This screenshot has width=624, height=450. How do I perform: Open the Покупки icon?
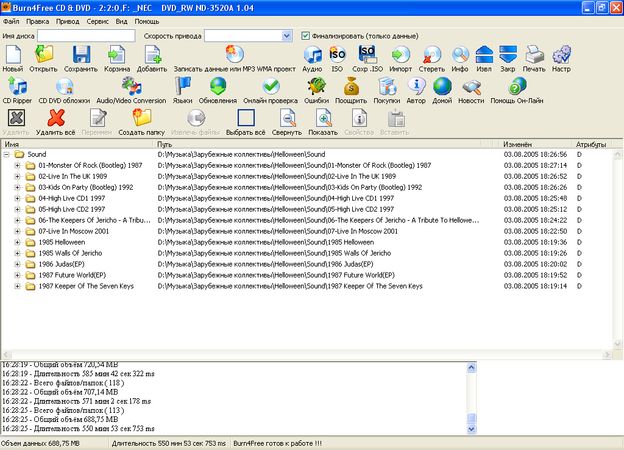(387, 86)
